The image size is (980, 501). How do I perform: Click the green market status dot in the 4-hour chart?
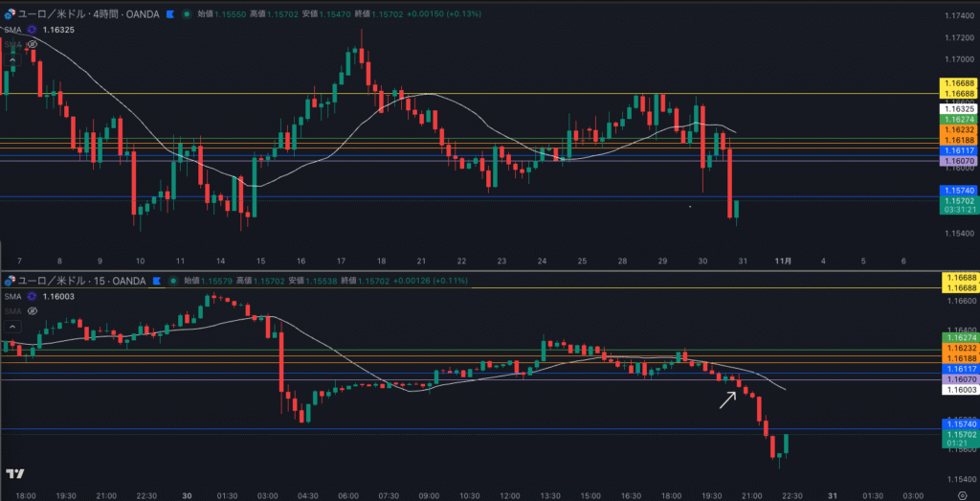click(187, 15)
